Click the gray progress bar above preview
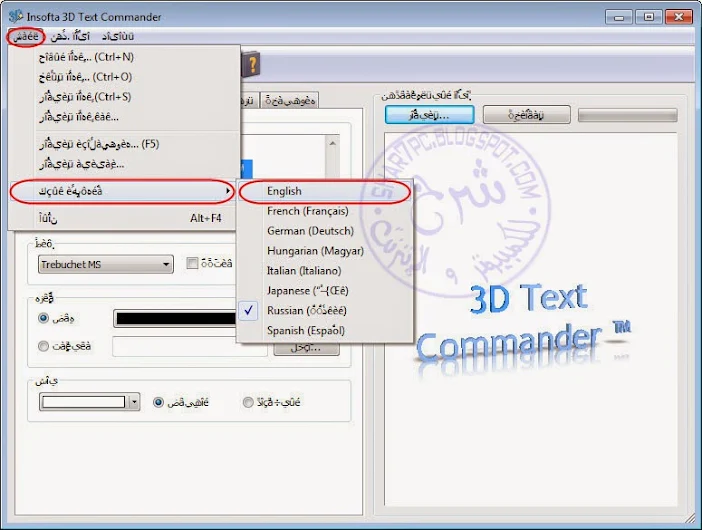The image size is (702, 530). click(x=628, y=115)
